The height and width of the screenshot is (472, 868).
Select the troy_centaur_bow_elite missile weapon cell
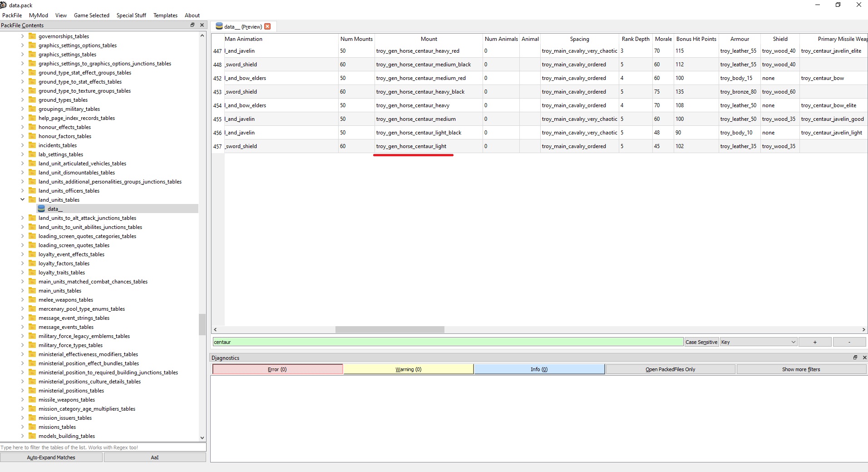(x=833, y=105)
